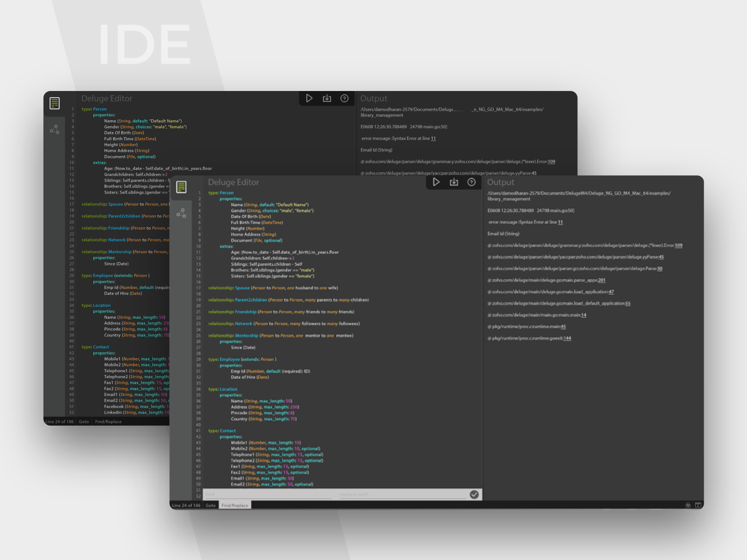The image size is (747, 560).
Task: Follow the line 11 error link in back output
Action: pos(433,139)
